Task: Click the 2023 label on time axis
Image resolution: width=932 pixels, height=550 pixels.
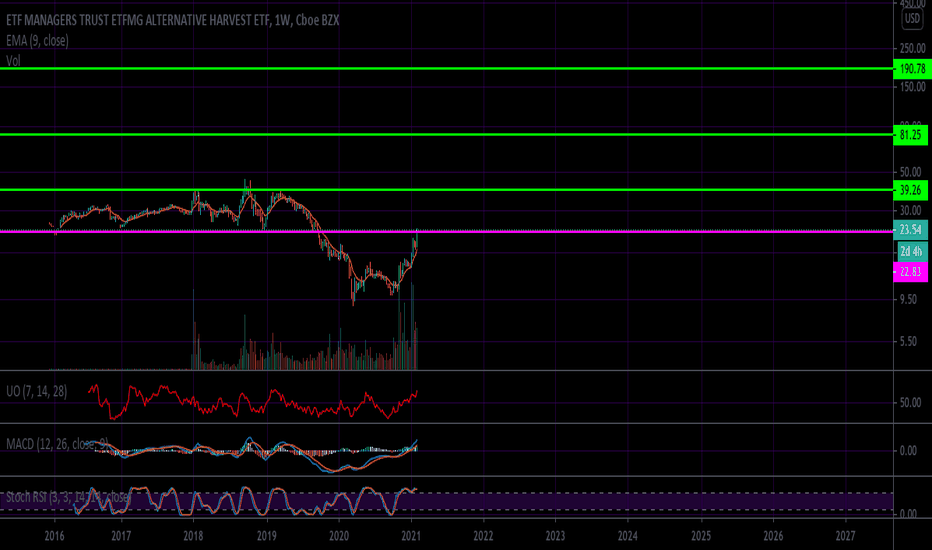Action: [555, 536]
